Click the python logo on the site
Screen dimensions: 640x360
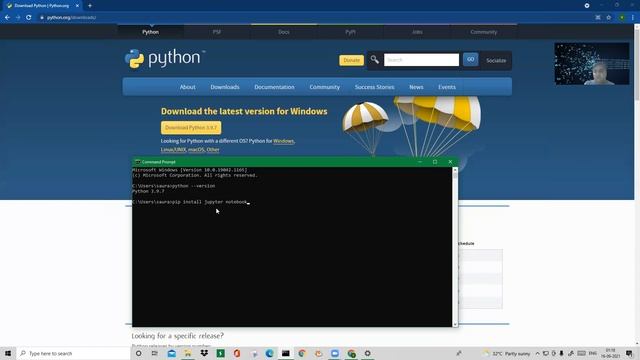pos(164,58)
